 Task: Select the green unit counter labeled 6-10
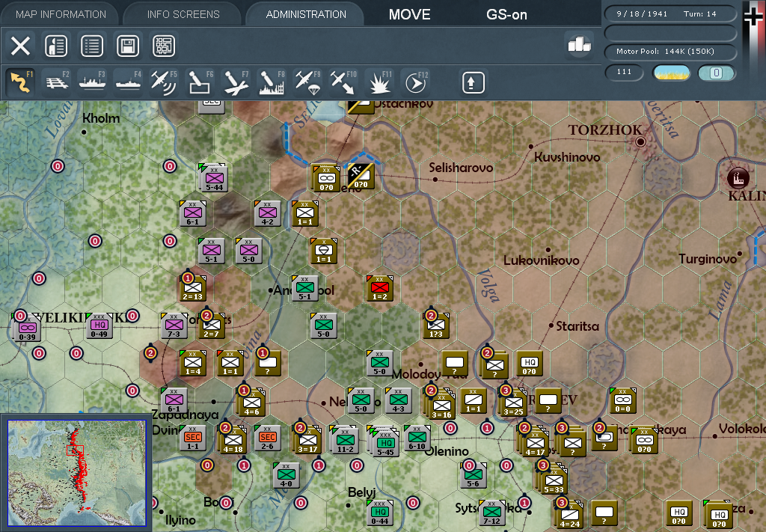pos(417,438)
